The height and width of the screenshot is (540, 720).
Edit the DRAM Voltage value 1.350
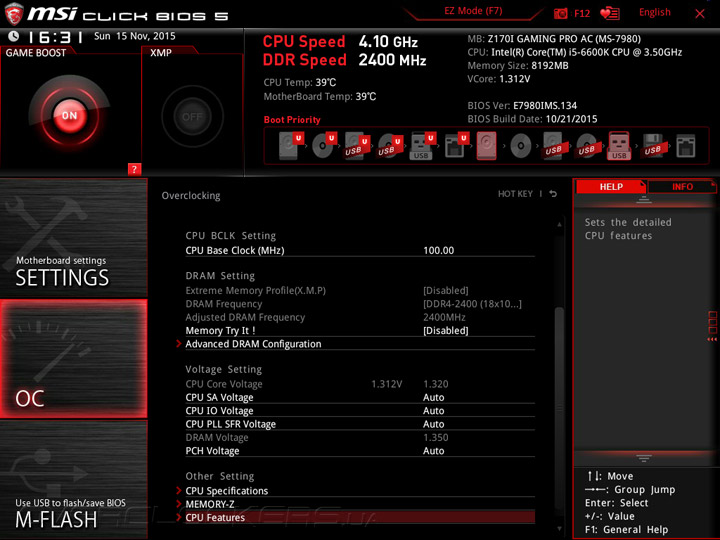[x=435, y=438]
